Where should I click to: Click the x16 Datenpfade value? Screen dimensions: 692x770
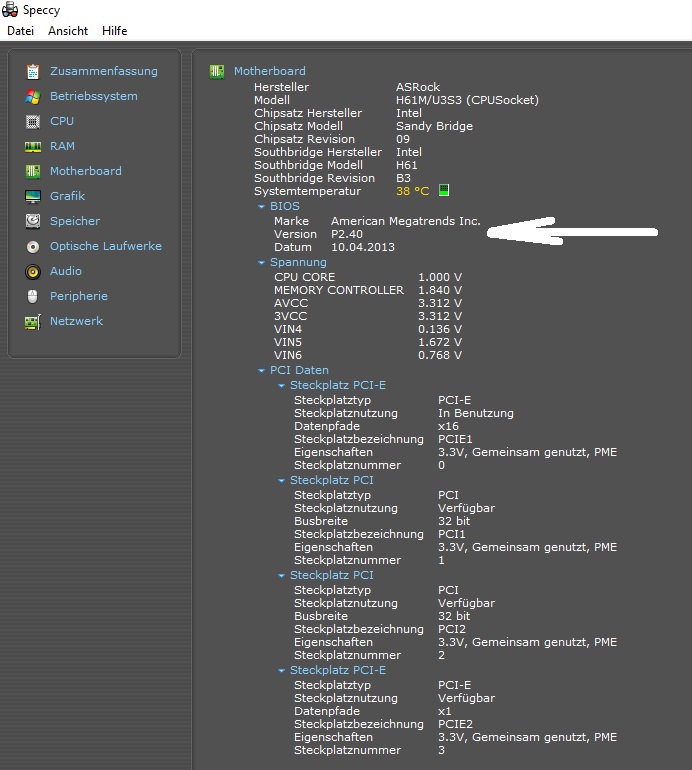pos(448,426)
